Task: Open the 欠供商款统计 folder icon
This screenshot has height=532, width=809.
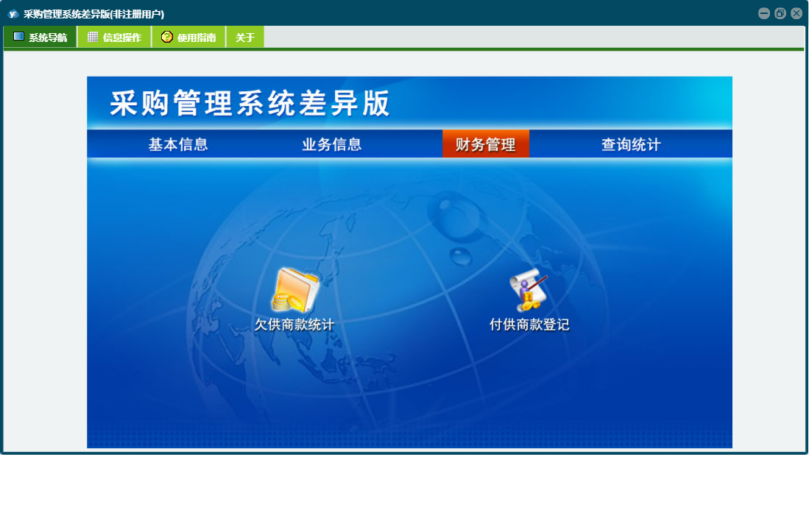Action: coord(295,291)
